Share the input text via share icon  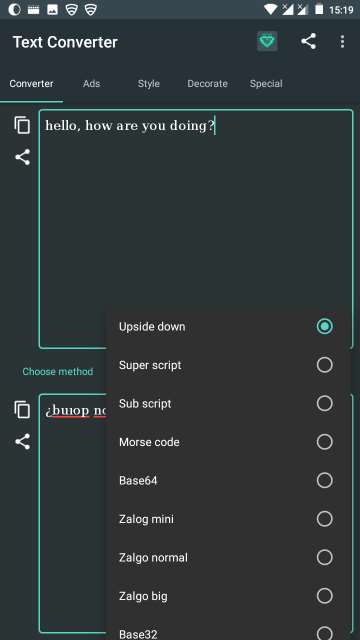[22, 157]
